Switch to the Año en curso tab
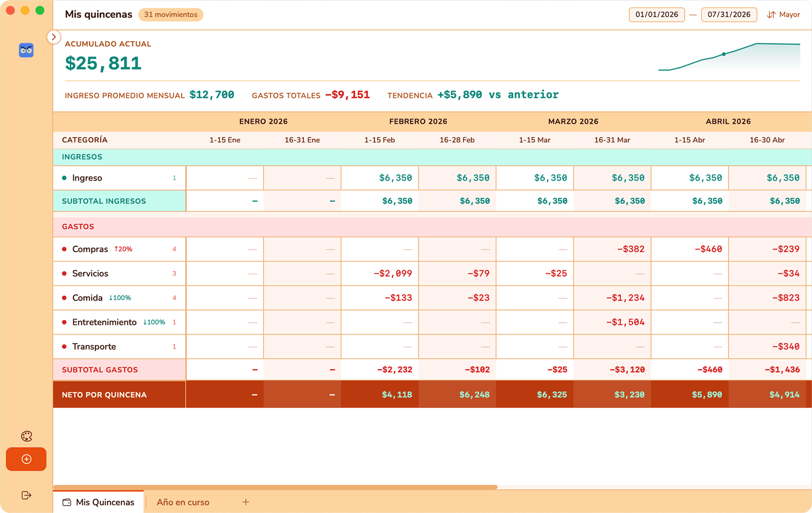Screen dimensions: 812x513 pyautogui.click(x=183, y=502)
